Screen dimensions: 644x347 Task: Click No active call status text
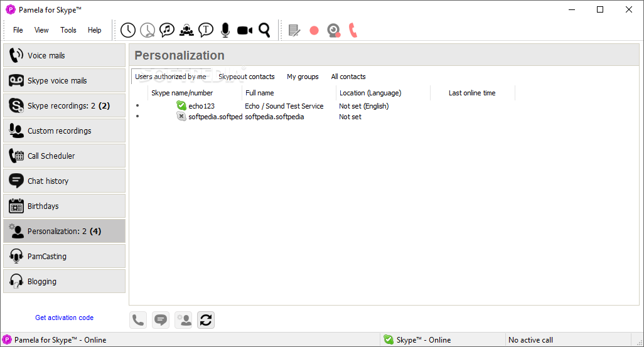530,340
